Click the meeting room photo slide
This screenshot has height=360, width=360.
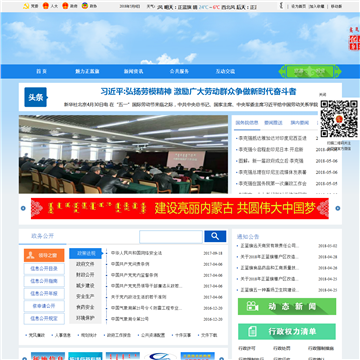[x=123, y=154]
